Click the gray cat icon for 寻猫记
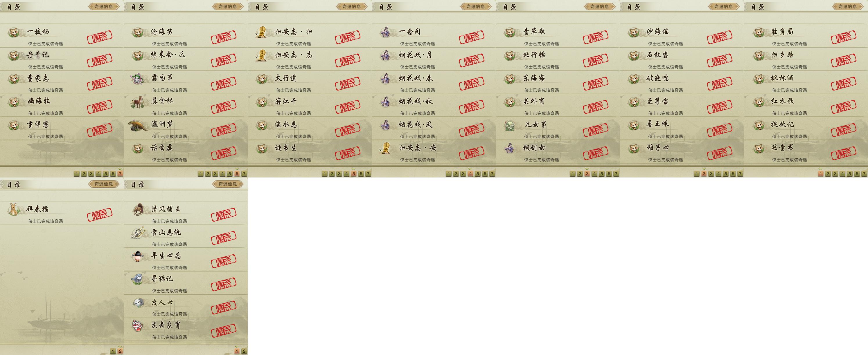Image resolution: width=868 pixels, height=355 pixels. point(138,279)
